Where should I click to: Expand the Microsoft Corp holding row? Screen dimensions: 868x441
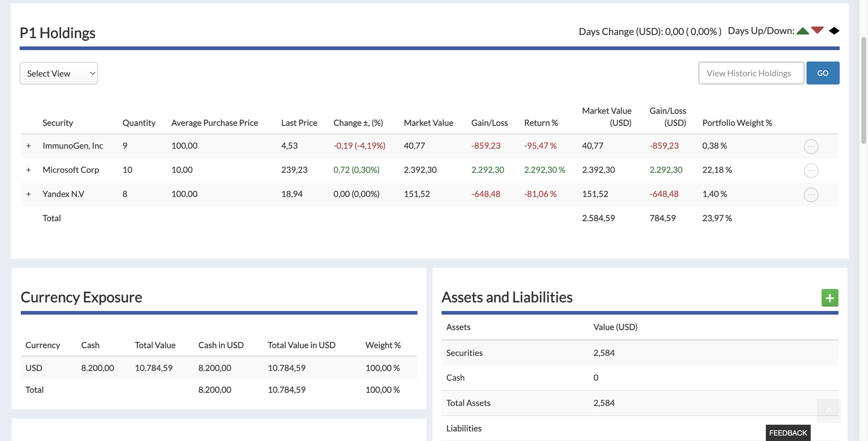[29, 170]
